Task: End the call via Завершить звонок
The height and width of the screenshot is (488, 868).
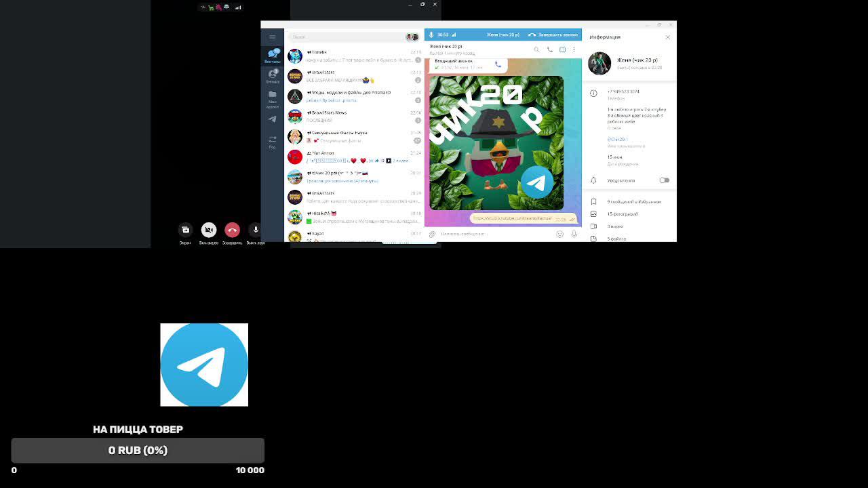Action: click(553, 35)
